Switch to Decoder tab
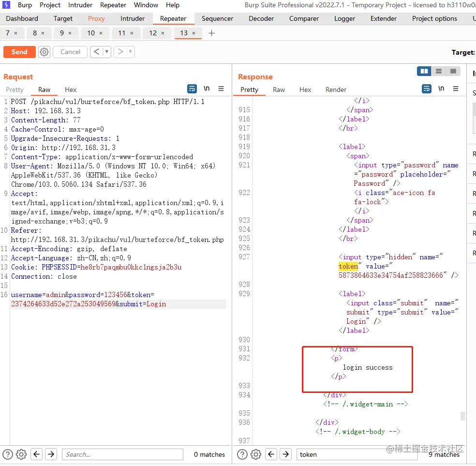This screenshot has width=476, height=466. 261,18
